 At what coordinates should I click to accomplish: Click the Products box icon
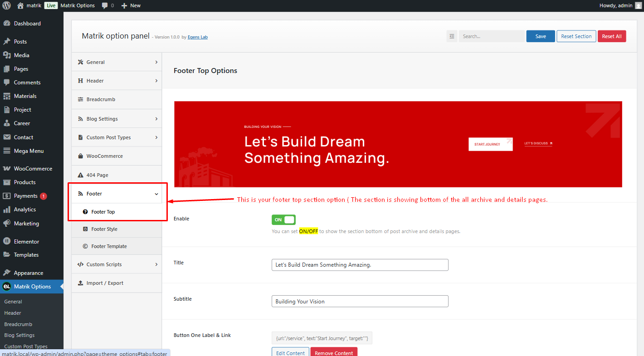7,182
